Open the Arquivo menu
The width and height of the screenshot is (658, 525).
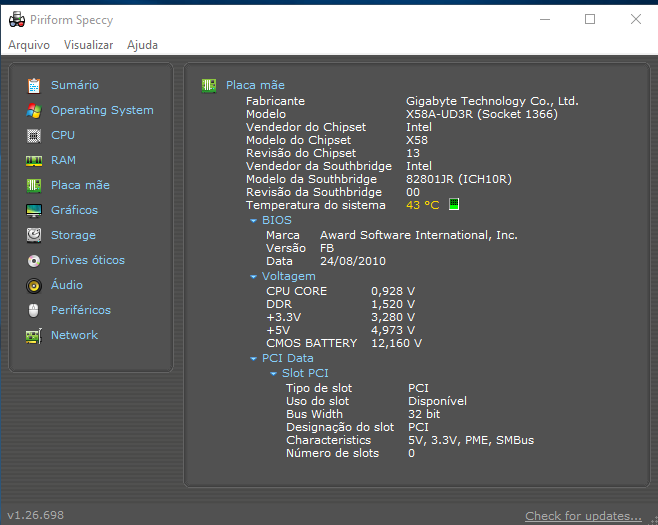[x=29, y=45]
